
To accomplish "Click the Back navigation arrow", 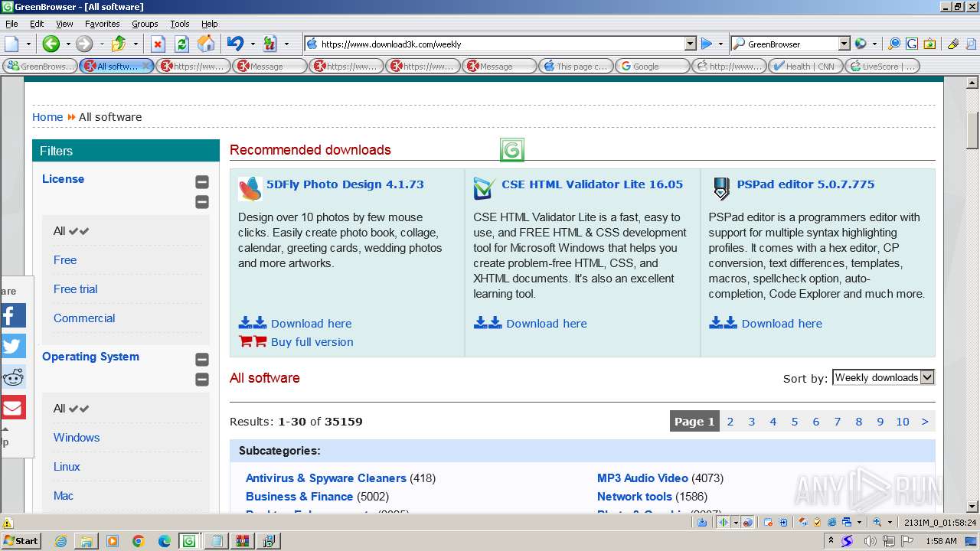I will 51,44.
